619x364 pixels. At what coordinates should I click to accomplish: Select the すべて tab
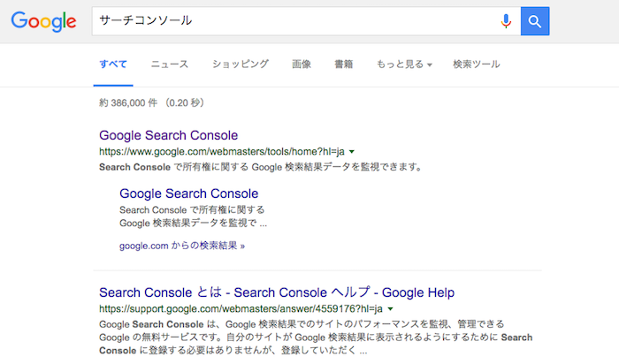(113, 64)
